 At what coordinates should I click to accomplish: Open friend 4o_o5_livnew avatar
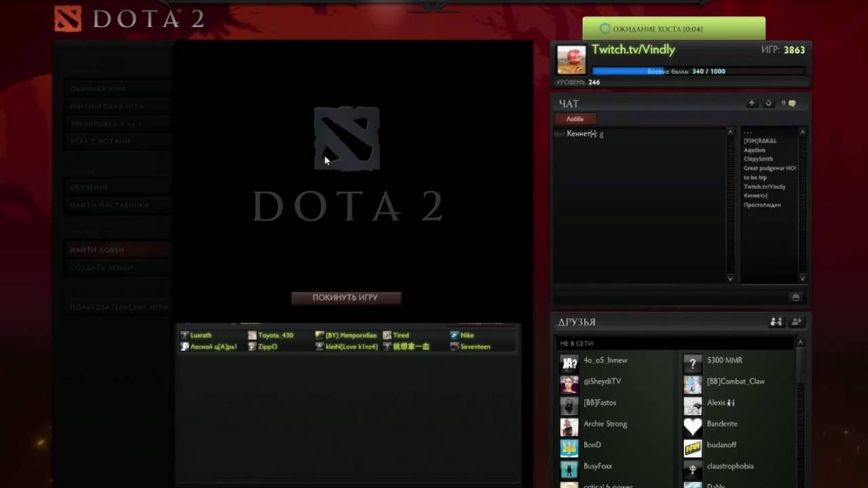(x=569, y=364)
